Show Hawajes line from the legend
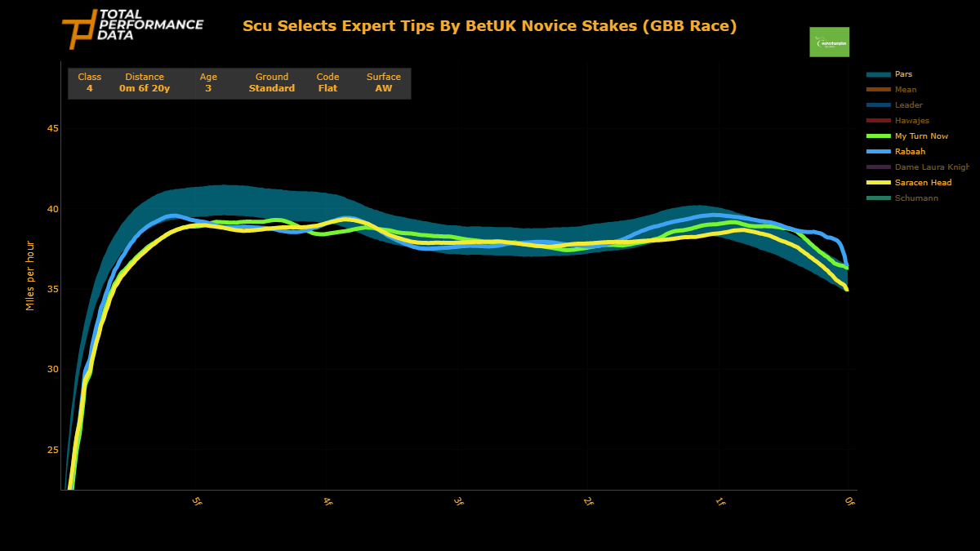This screenshot has width=980, height=551. (x=911, y=121)
